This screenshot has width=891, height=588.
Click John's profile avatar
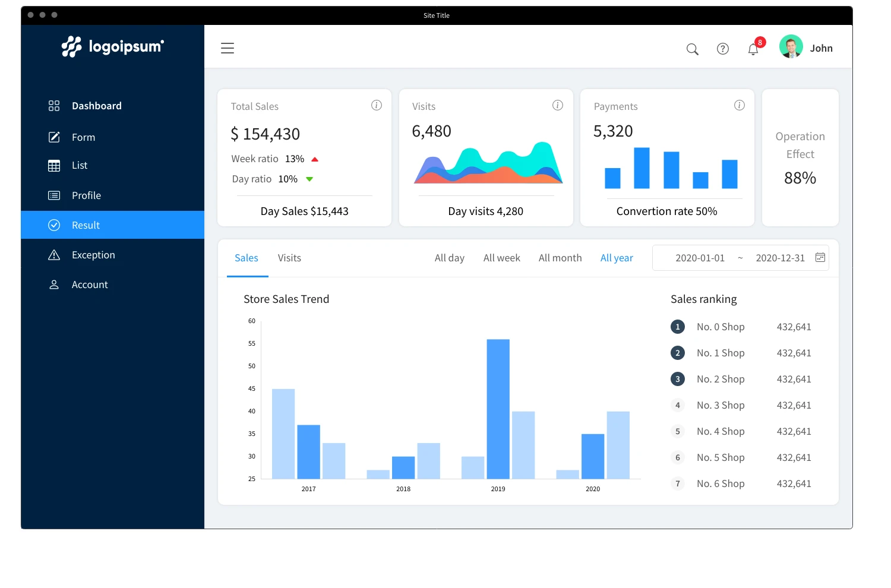tap(791, 46)
